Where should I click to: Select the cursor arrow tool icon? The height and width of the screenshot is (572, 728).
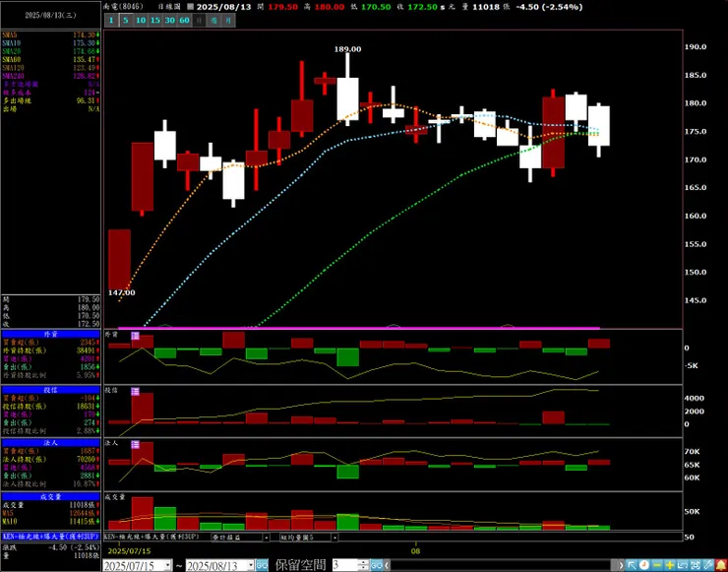(632, 565)
